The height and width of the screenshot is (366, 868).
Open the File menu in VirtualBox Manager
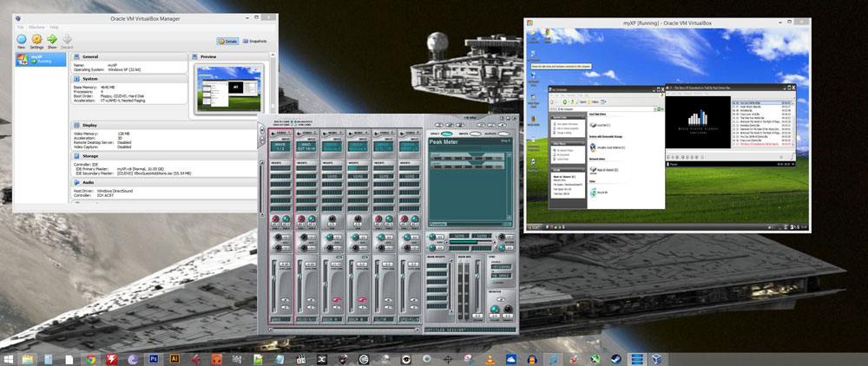coord(20,27)
